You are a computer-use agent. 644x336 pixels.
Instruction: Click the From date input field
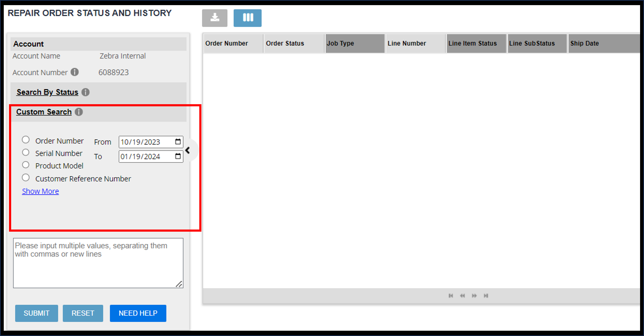pos(151,142)
